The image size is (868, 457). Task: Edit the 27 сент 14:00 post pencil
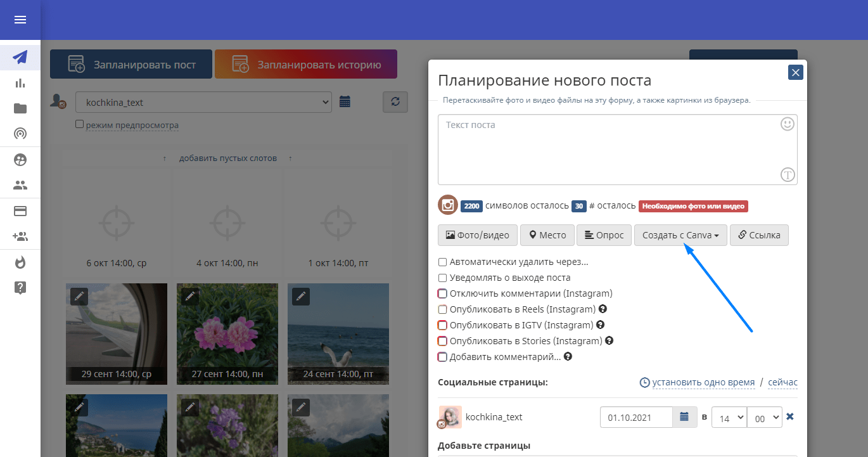pos(190,296)
